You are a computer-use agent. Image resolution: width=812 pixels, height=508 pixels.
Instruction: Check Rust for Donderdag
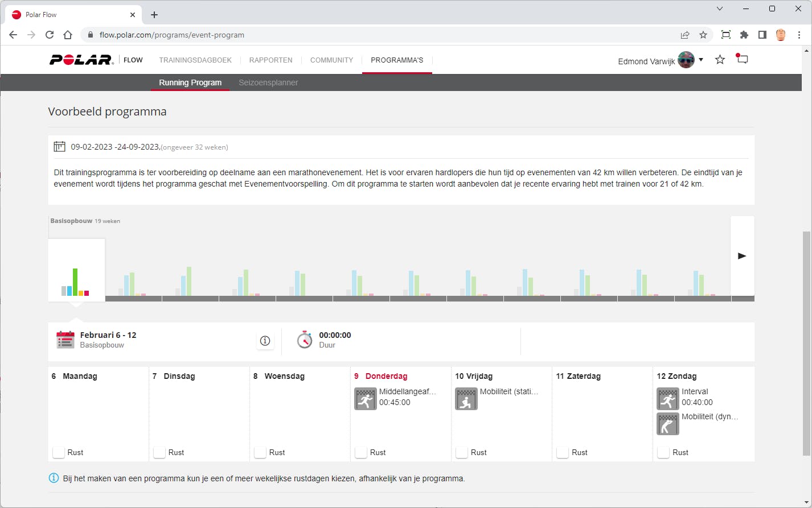tap(360, 452)
